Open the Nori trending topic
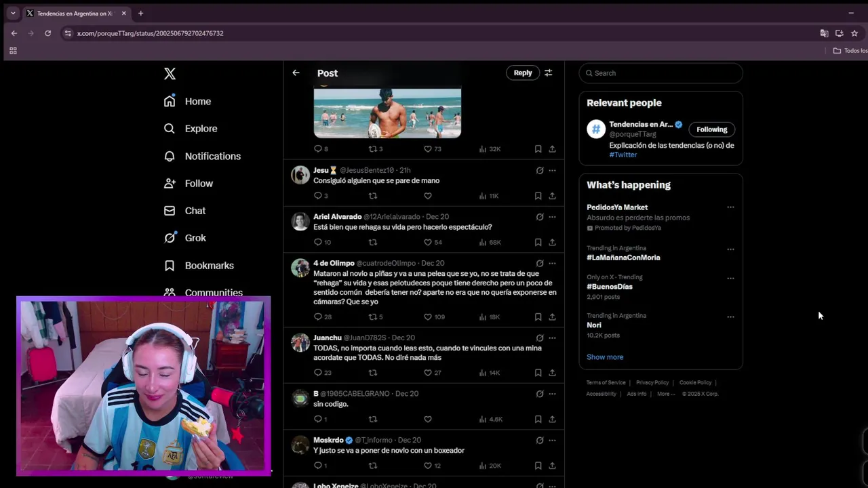This screenshot has width=868, height=488. point(594,325)
